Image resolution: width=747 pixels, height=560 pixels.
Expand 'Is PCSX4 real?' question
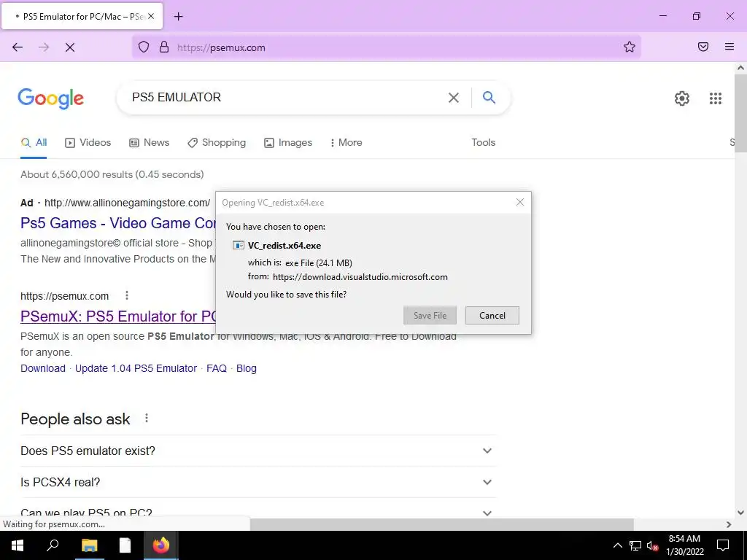pyautogui.click(x=258, y=482)
